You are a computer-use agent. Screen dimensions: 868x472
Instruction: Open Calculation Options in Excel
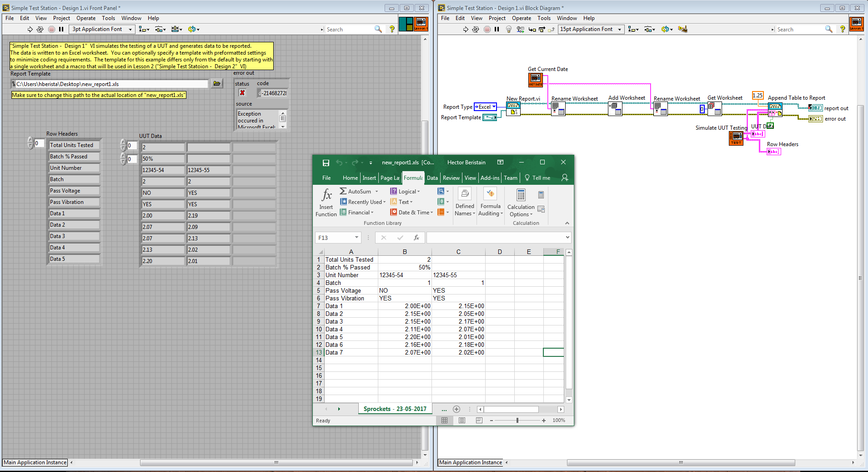coord(521,202)
